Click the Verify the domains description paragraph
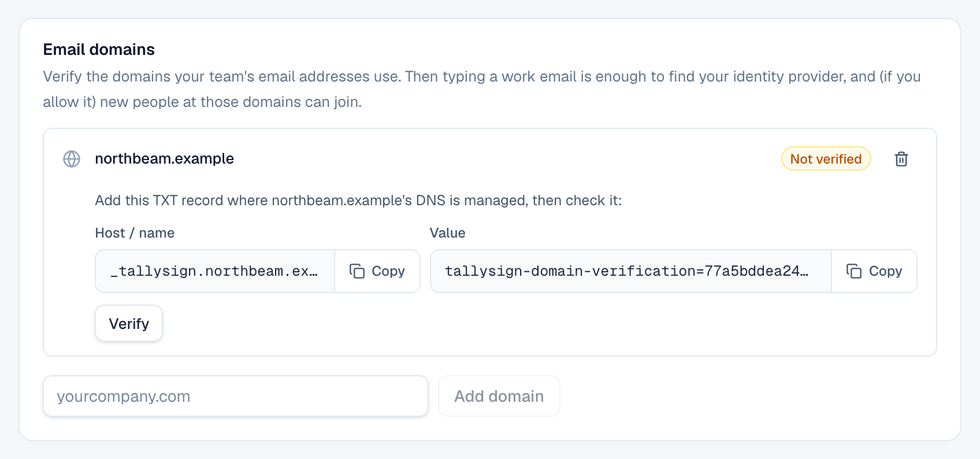This screenshot has height=459, width=980. click(482, 89)
